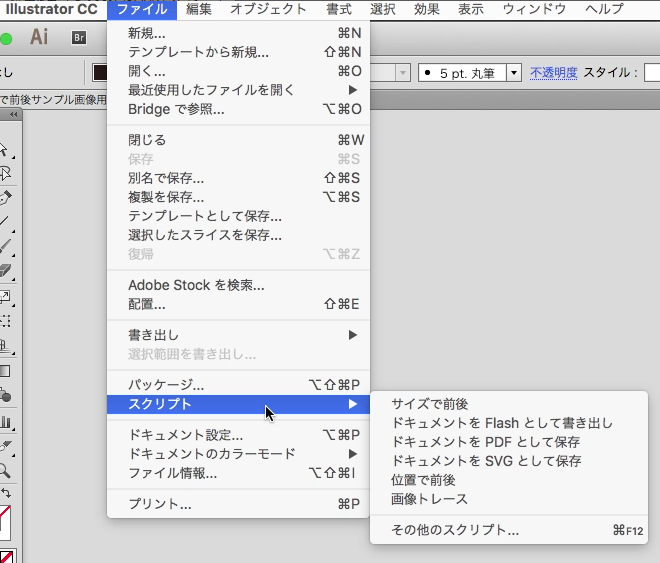Run the 位置で前後 script
This screenshot has height=563, width=660.
(x=509, y=480)
